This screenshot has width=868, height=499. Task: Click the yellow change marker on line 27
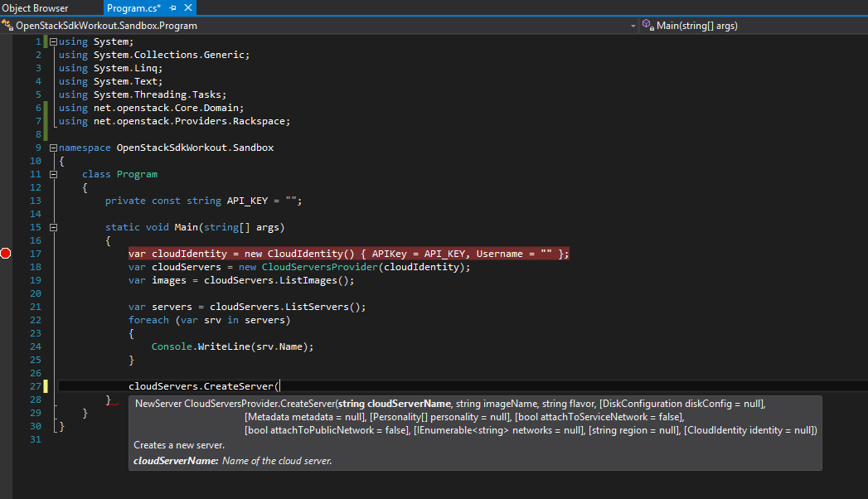point(46,386)
